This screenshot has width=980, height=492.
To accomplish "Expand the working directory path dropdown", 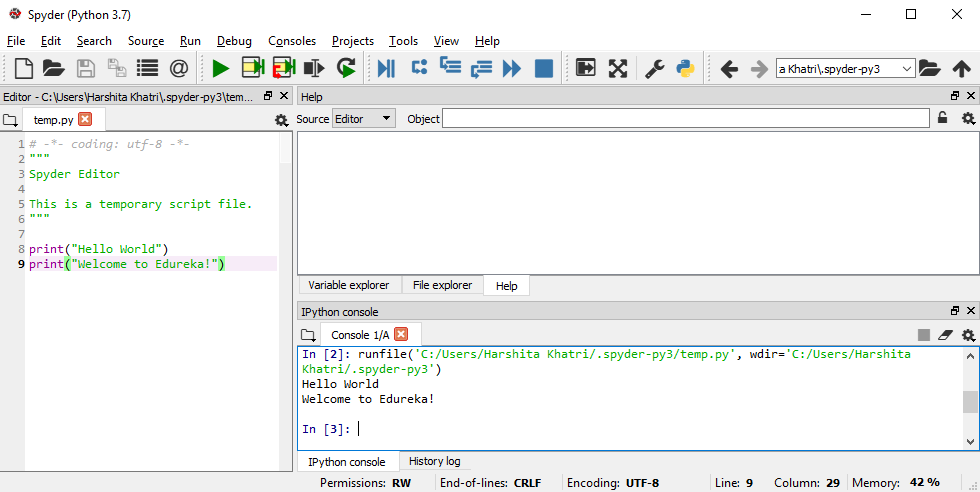I will click(x=907, y=69).
